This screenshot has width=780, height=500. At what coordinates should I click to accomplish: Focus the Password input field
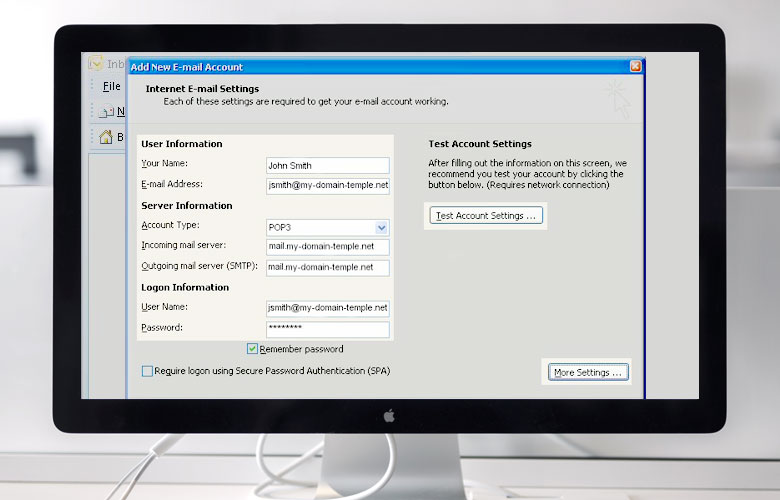pyautogui.click(x=327, y=329)
